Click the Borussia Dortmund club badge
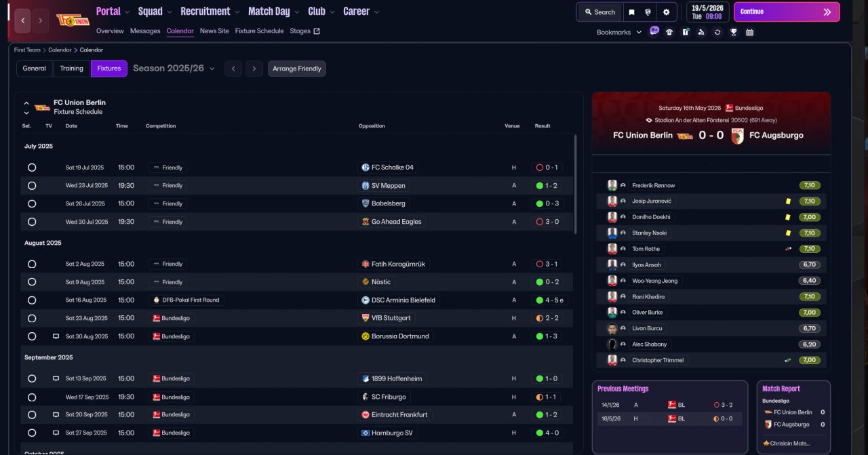 click(366, 336)
